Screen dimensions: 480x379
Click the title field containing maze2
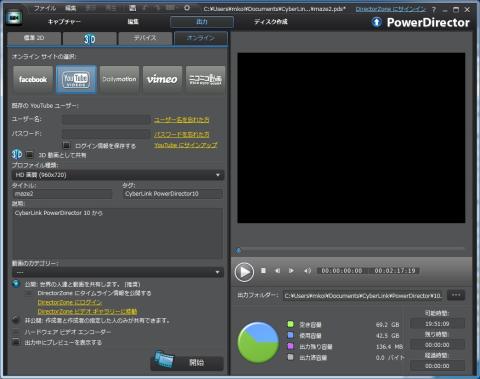pos(62,194)
